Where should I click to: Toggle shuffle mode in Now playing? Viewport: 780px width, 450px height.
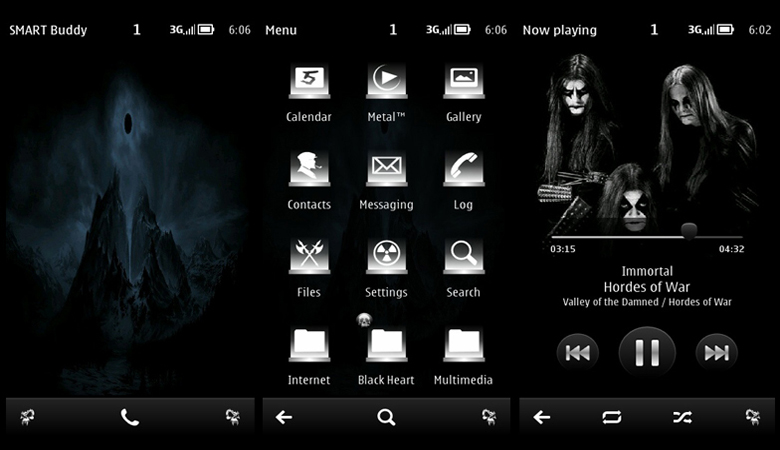pos(682,417)
